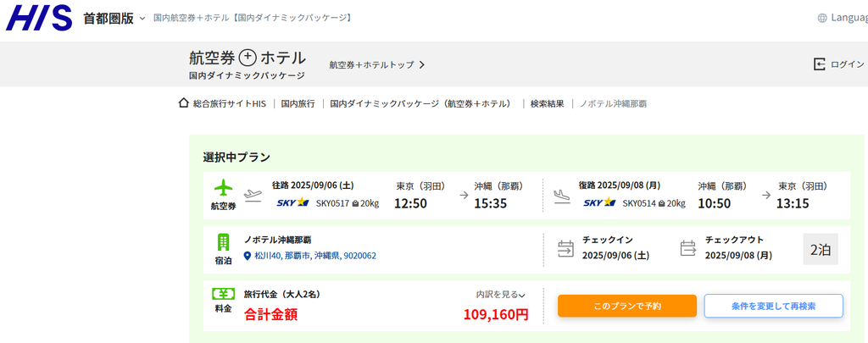Go to 検索結果 breadcrumb
This screenshot has height=343, width=868.
coord(547,103)
